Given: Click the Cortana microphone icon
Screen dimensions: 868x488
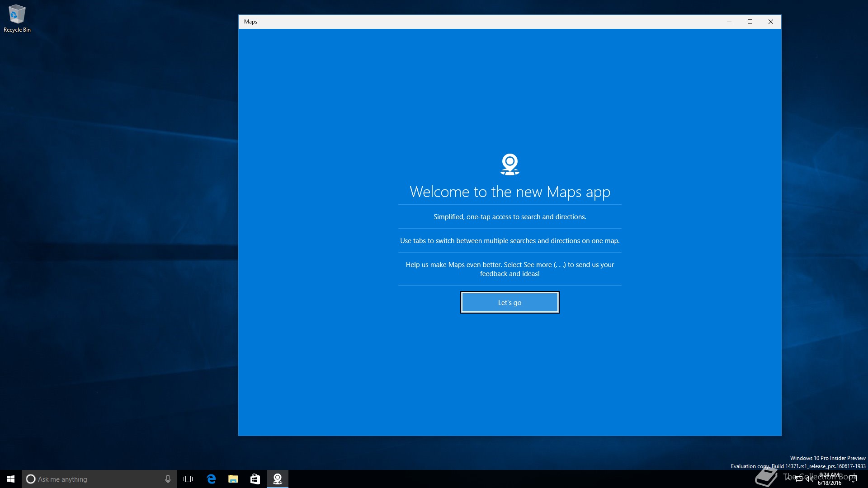Looking at the screenshot, I should 168,479.
